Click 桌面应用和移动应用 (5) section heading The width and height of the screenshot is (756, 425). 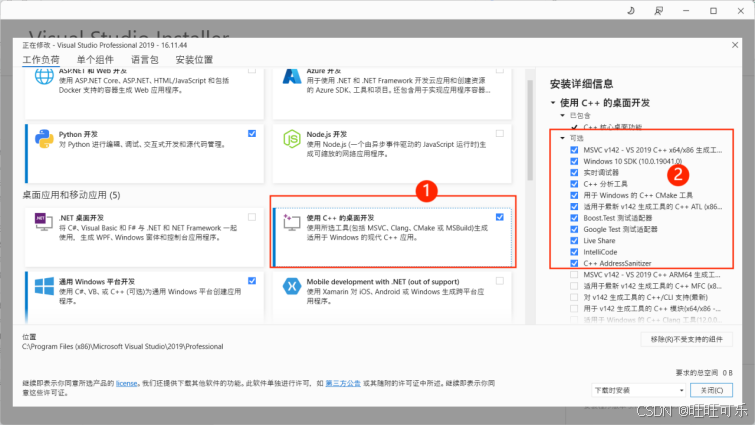click(x=71, y=195)
